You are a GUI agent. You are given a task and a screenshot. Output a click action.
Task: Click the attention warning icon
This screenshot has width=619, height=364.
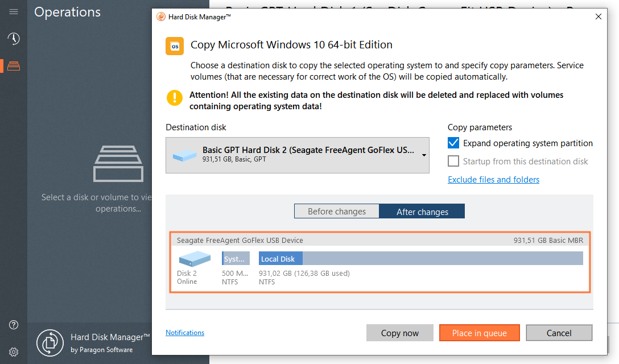[x=174, y=98]
